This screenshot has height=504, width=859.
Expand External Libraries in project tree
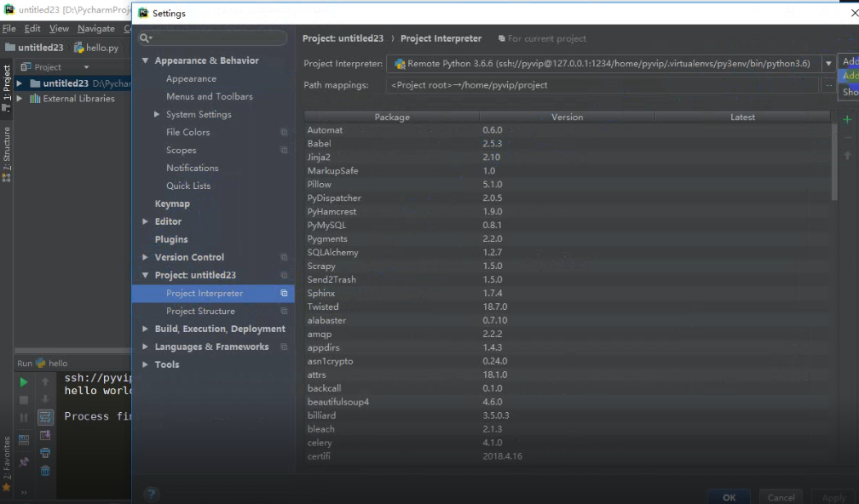[19, 99]
